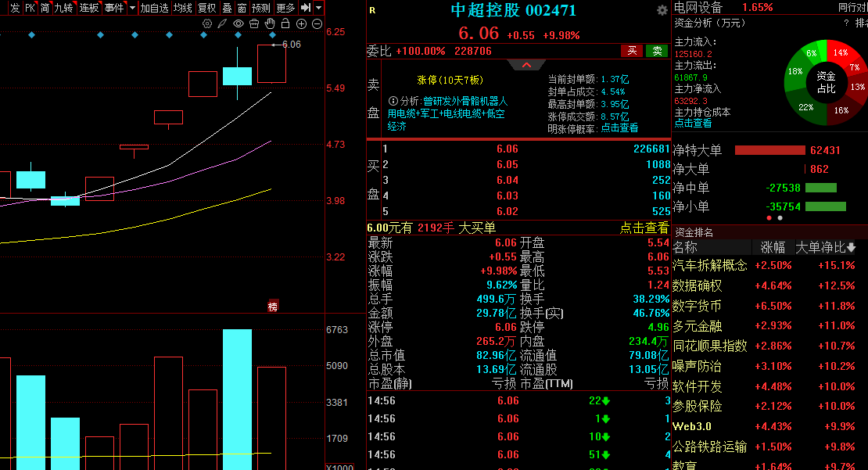This screenshot has width=868, height=470.
Task: Toggle 均线 moving averages
Action: pyautogui.click(x=183, y=8)
